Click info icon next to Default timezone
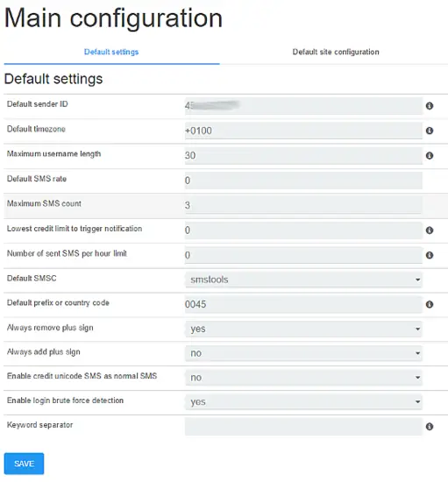Viewport: 448px width, 482px height. pyautogui.click(x=430, y=131)
